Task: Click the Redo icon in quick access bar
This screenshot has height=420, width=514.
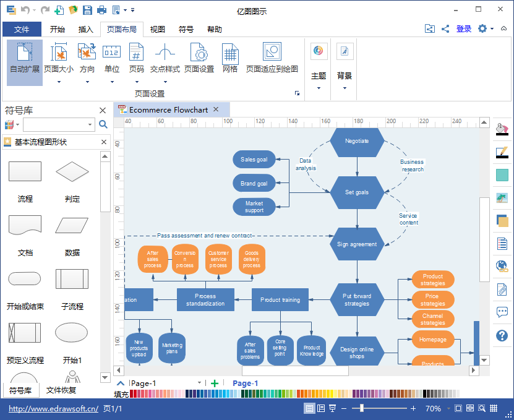Action: [x=45, y=10]
